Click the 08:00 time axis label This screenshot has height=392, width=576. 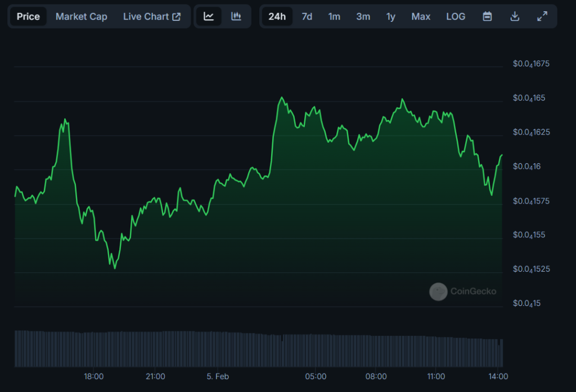click(x=376, y=377)
